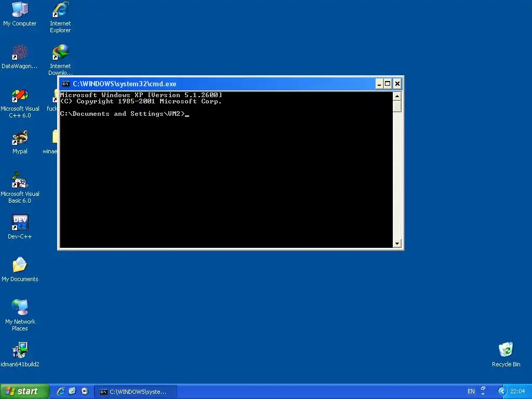The width and height of the screenshot is (532, 399).
Task: Minimize the cmd.exe window
Action: [379, 84]
